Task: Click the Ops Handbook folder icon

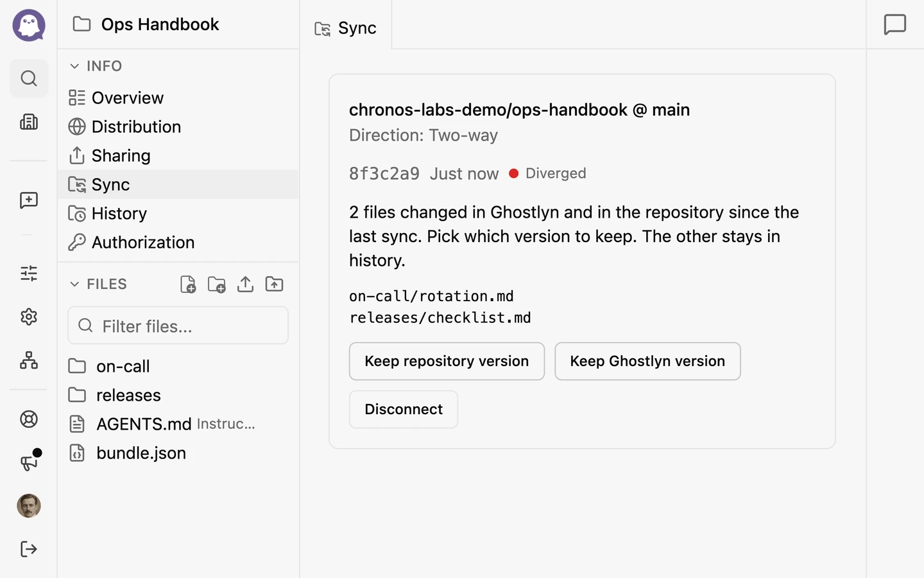Action: (x=81, y=24)
